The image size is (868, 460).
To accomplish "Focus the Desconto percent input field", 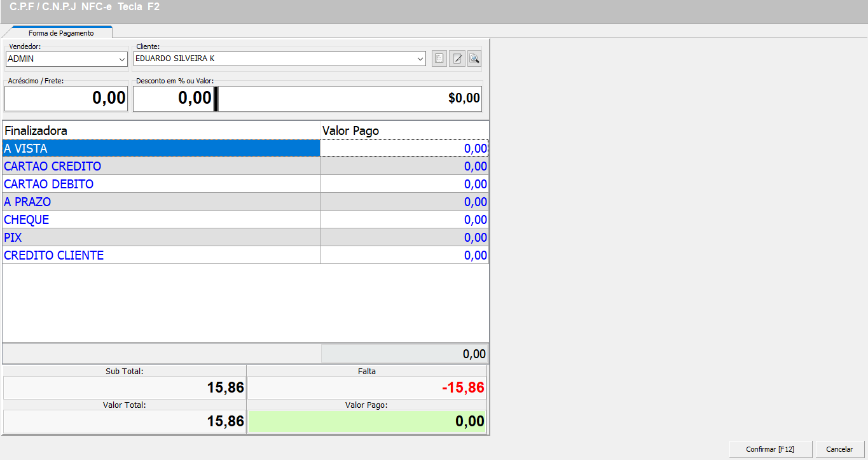I will tap(173, 99).
